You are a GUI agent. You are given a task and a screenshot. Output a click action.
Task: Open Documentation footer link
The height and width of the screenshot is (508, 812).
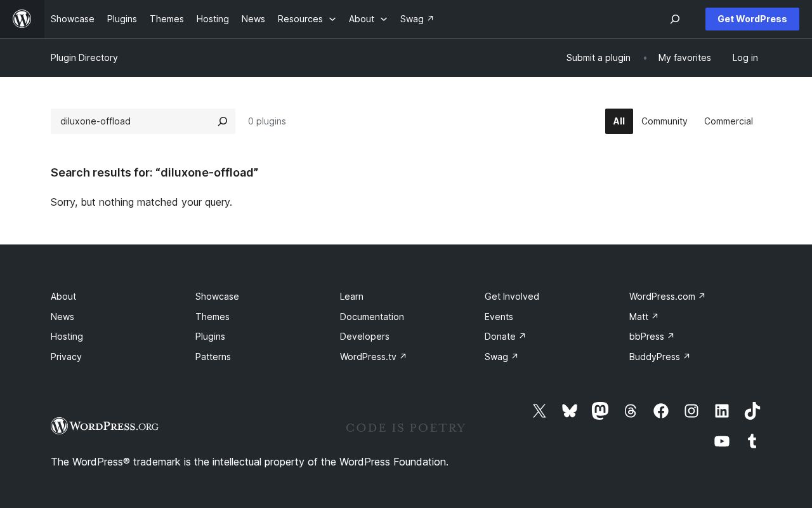(x=372, y=317)
